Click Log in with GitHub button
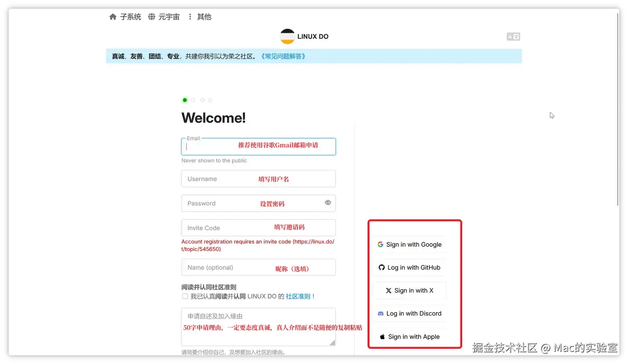Viewport: 628px width, 364px height. [x=410, y=268]
